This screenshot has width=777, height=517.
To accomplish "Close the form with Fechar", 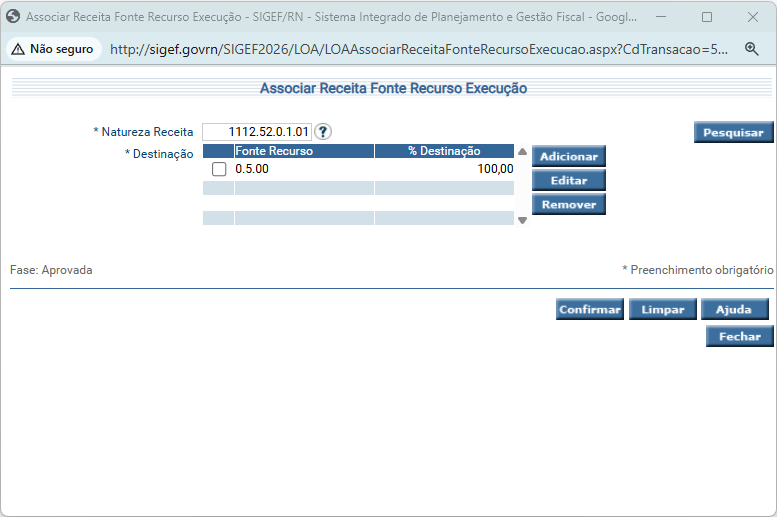I will pyautogui.click(x=739, y=337).
